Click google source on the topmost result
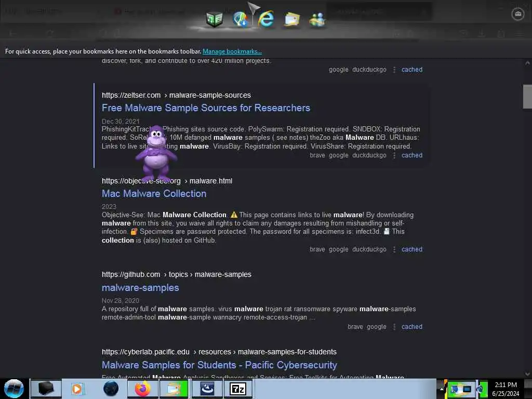The image size is (532, 399). (x=339, y=70)
